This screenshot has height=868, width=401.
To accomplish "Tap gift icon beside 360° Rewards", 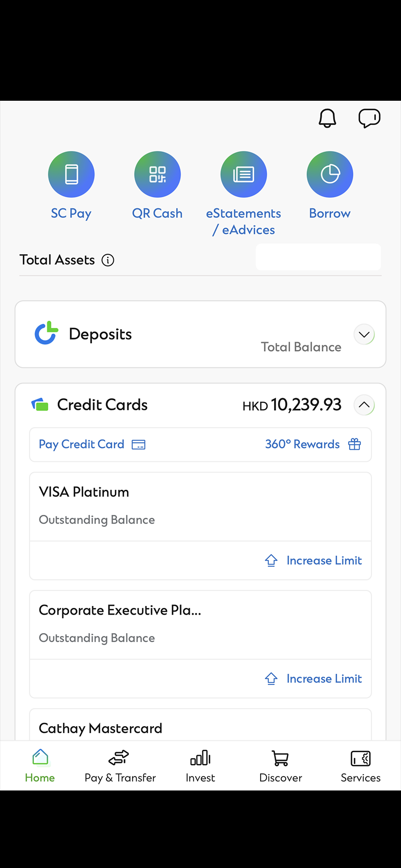I will [355, 444].
